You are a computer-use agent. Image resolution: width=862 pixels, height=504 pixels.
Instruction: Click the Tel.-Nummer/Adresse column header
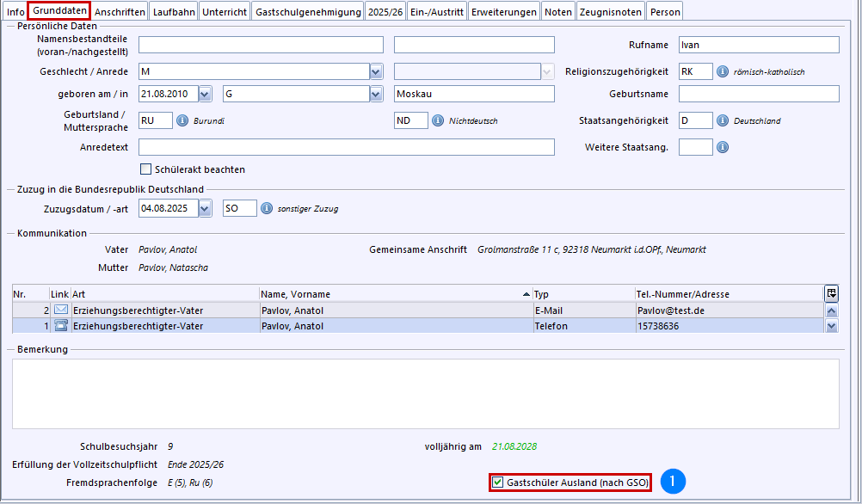727,294
